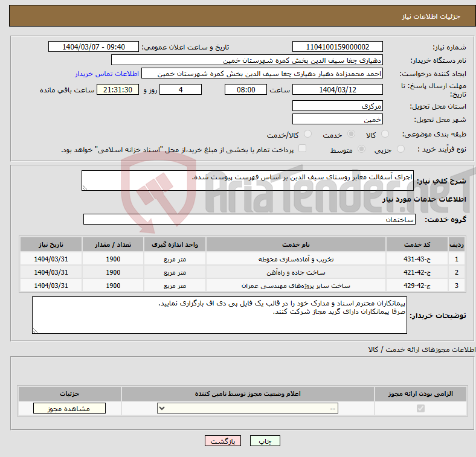Click the need number field 1104100159000002
This screenshot has width=476, height=457.
pyautogui.click(x=337, y=46)
